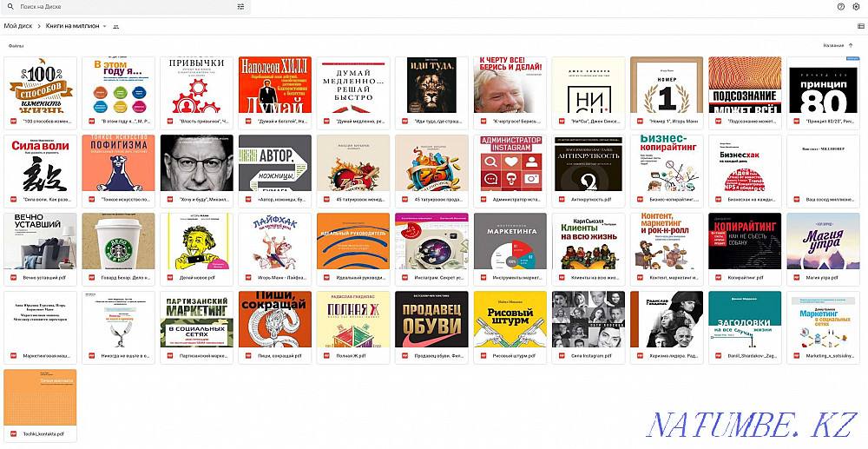Select file name 45 татуировок менед...
868x449 pixels.
361,199
